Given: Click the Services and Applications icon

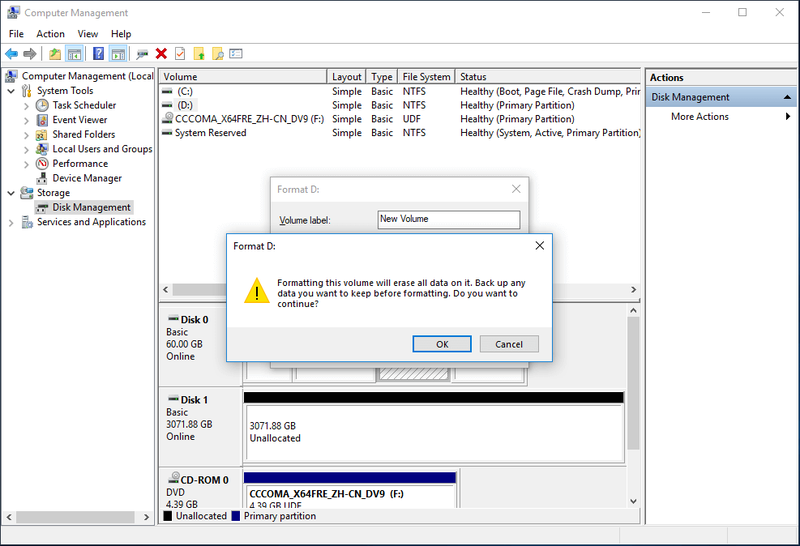Looking at the screenshot, I should pos(27,222).
